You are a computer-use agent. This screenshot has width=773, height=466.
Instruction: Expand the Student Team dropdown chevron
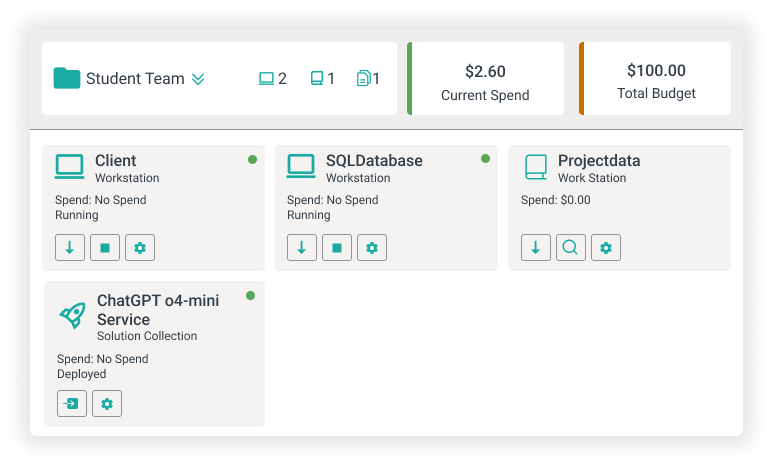198,79
